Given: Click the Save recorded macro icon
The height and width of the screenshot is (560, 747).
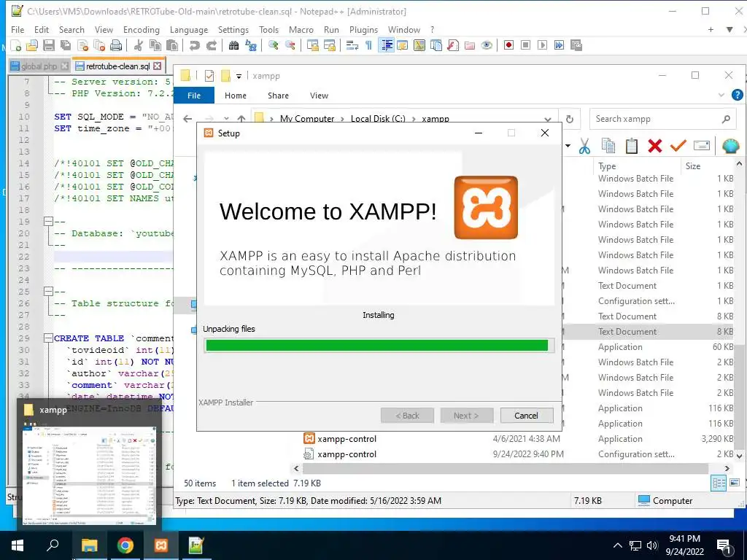Looking at the screenshot, I should [576, 45].
